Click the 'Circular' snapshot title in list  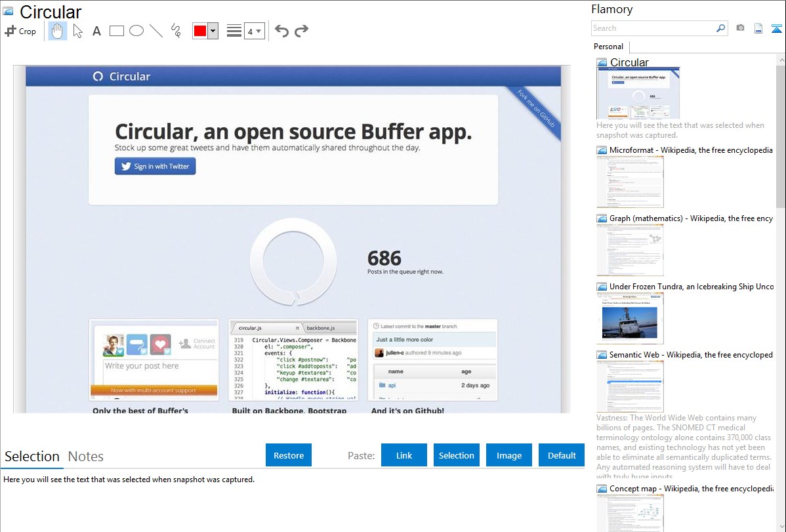coord(629,62)
